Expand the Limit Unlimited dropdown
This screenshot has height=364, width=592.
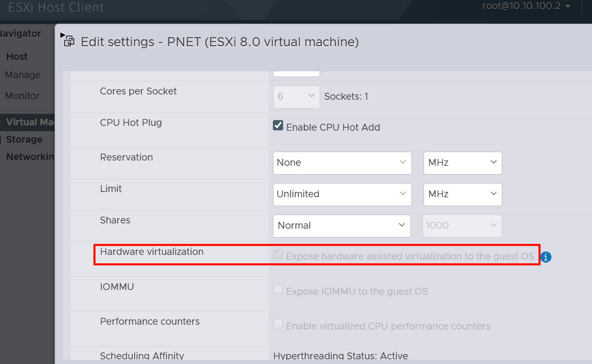coord(342,194)
